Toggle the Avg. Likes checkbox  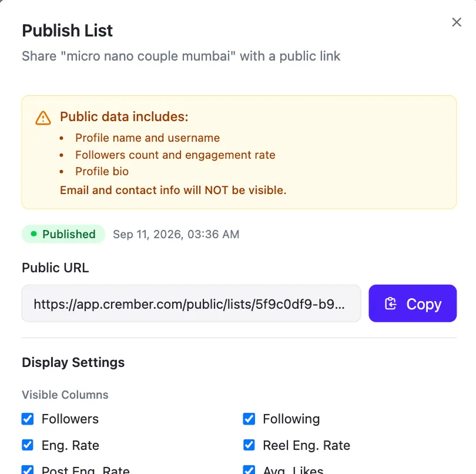coord(249,470)
